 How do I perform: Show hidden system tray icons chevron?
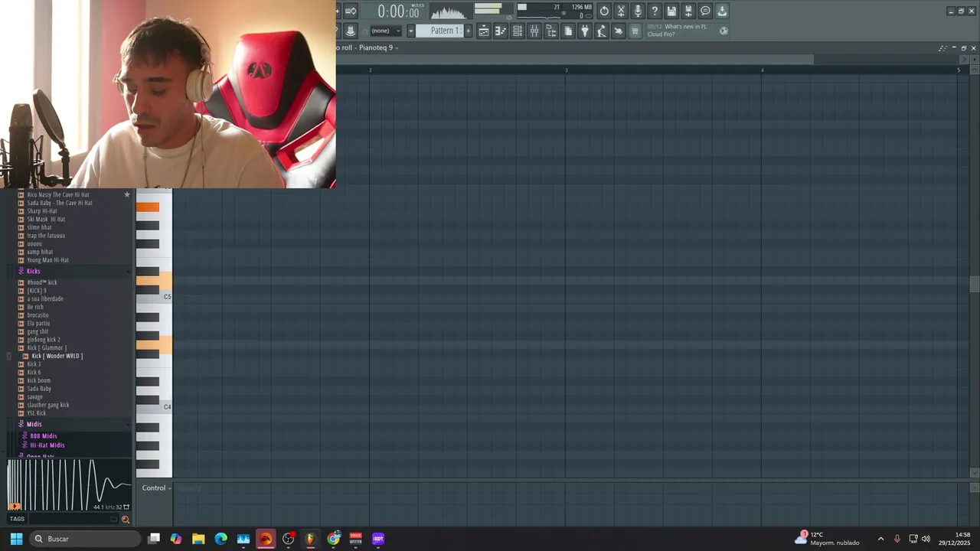point(880,539)
